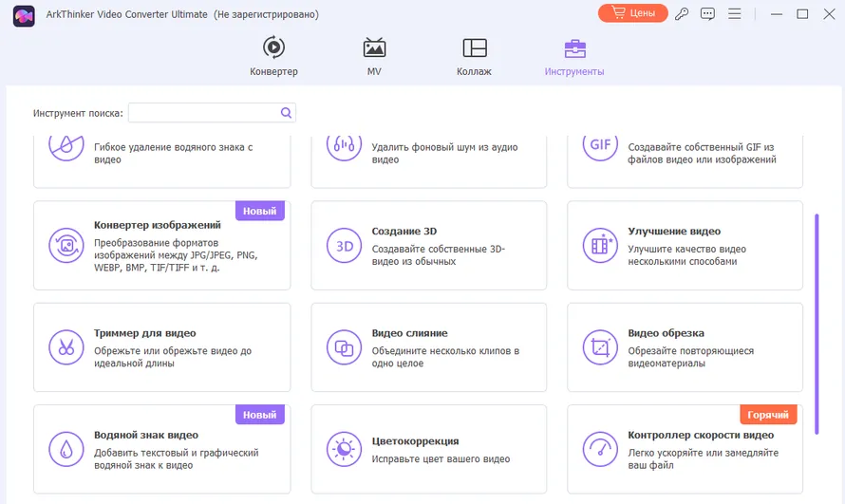Click 'Исправьте цвет вашего видео' text
This screenshot has width=845, height=504.
[x=441, y=458]
